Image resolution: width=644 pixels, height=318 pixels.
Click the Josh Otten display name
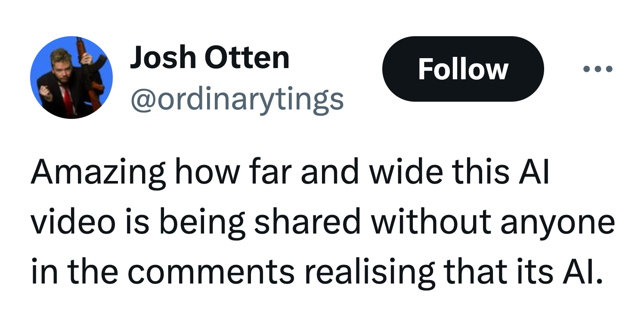tap(210, 58)
